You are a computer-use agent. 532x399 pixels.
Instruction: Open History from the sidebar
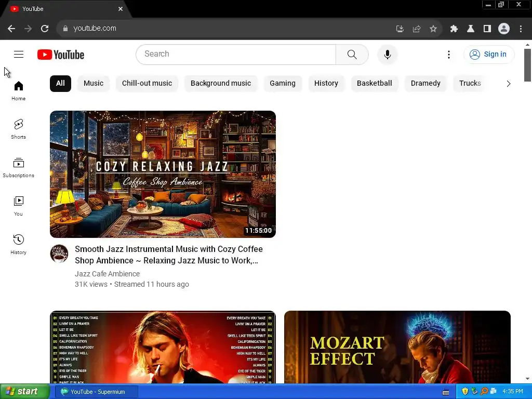click(18, 245)
